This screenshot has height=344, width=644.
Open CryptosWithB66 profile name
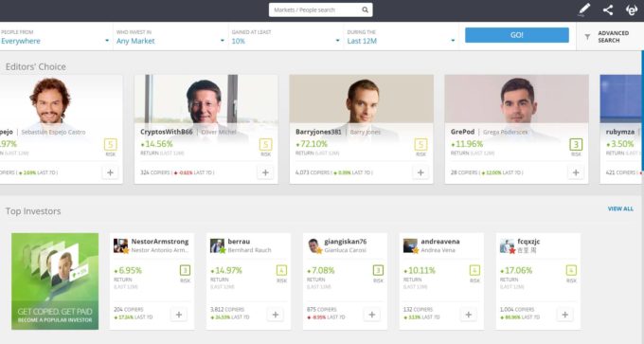tap(167, 132)
